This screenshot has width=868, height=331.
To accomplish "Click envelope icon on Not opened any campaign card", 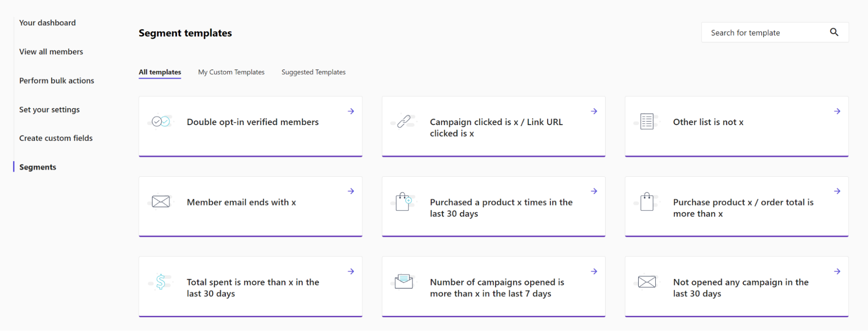I will 647,282.
